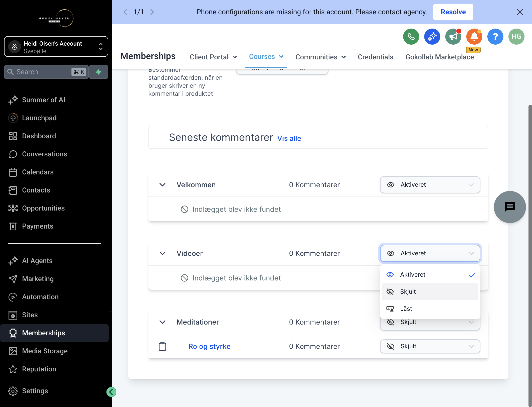
Task: Close the Videoer Aktiveret dropdown
Action: pos(430,253)
